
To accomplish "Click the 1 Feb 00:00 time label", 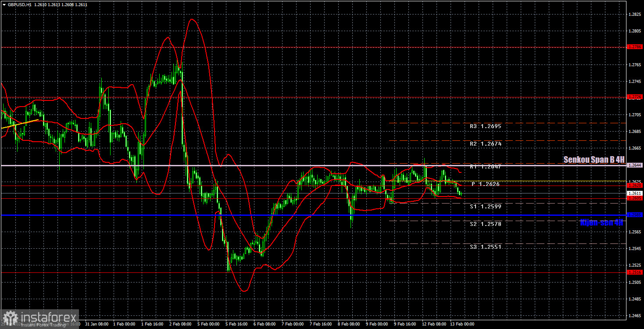I will (x=125, y=324).
